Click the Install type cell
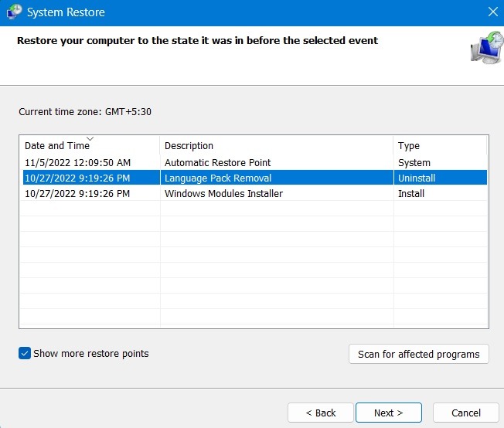504x428 pixels. click(x=411, y=193)
